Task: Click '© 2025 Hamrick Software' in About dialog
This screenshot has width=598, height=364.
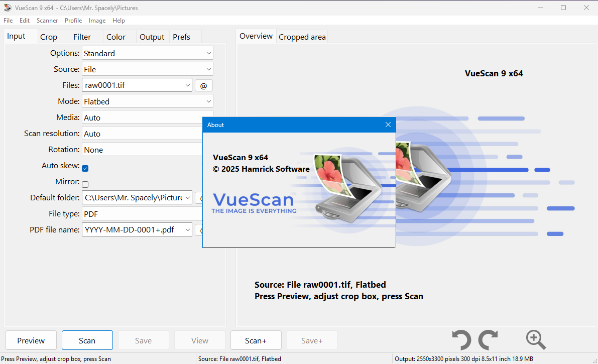Action: pyautogui.click(x=261, y=169)
